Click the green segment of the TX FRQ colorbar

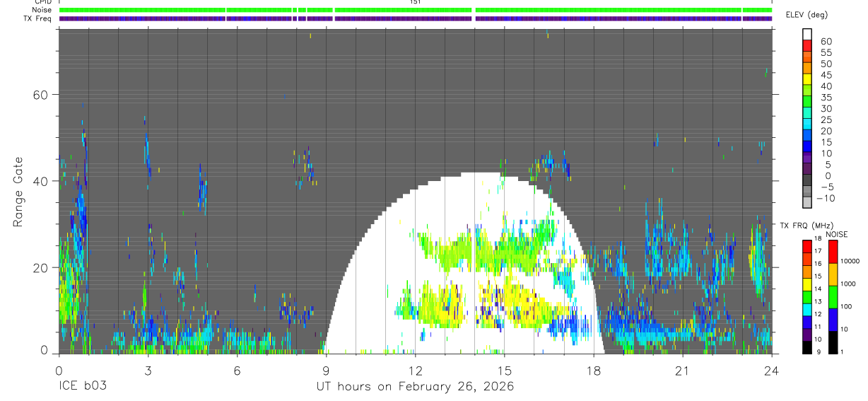(x=808, y=296)
